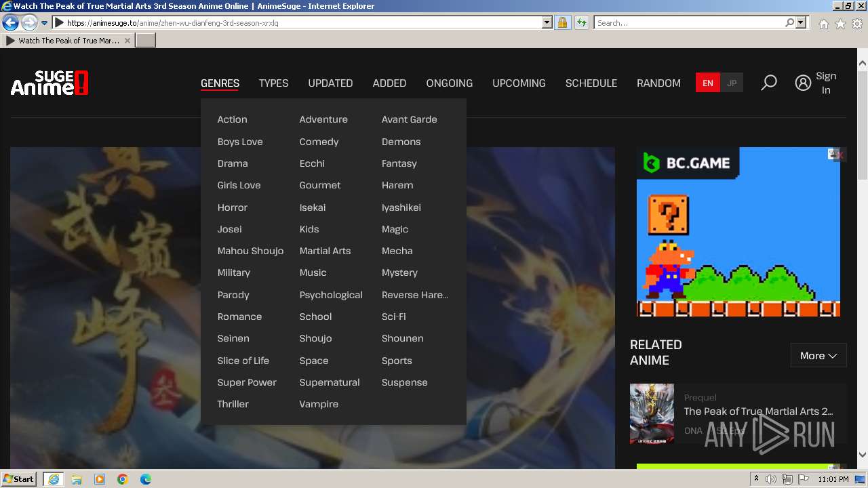Select the Martial Arts genre

tap(325, 251)
